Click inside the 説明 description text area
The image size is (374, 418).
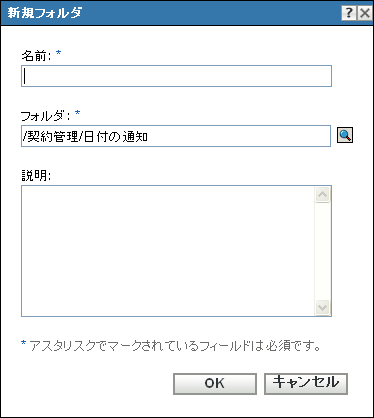tap(168, 251)
